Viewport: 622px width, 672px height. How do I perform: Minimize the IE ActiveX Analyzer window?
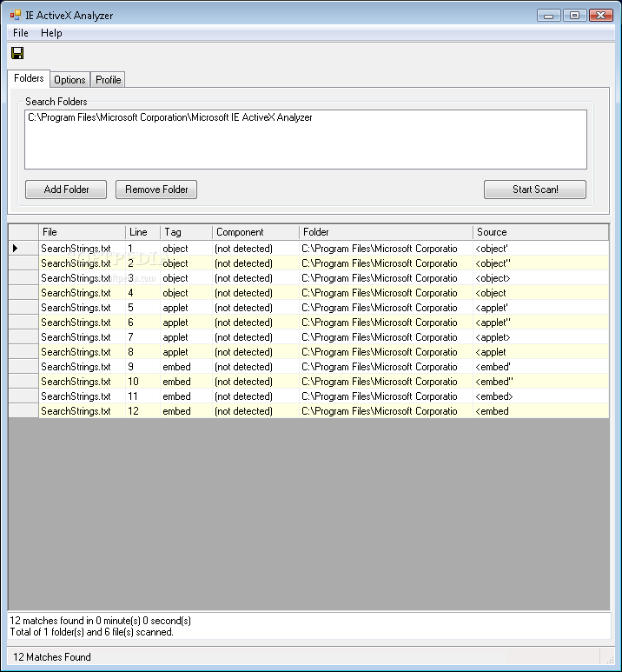click(549, 16)
